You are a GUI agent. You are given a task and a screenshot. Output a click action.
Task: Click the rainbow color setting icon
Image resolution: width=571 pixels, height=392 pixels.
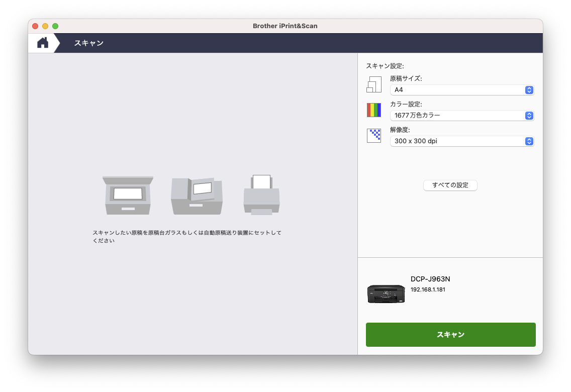(374, 110)
